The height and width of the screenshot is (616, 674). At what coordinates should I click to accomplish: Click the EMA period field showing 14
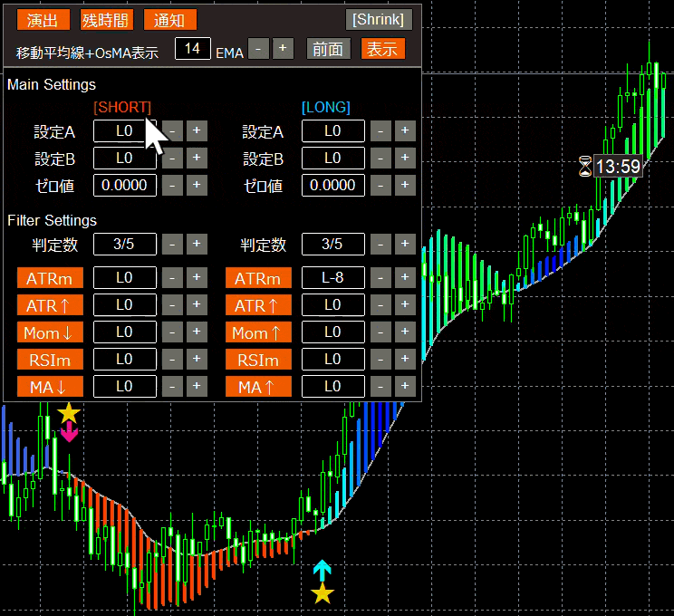click(193, 49)
